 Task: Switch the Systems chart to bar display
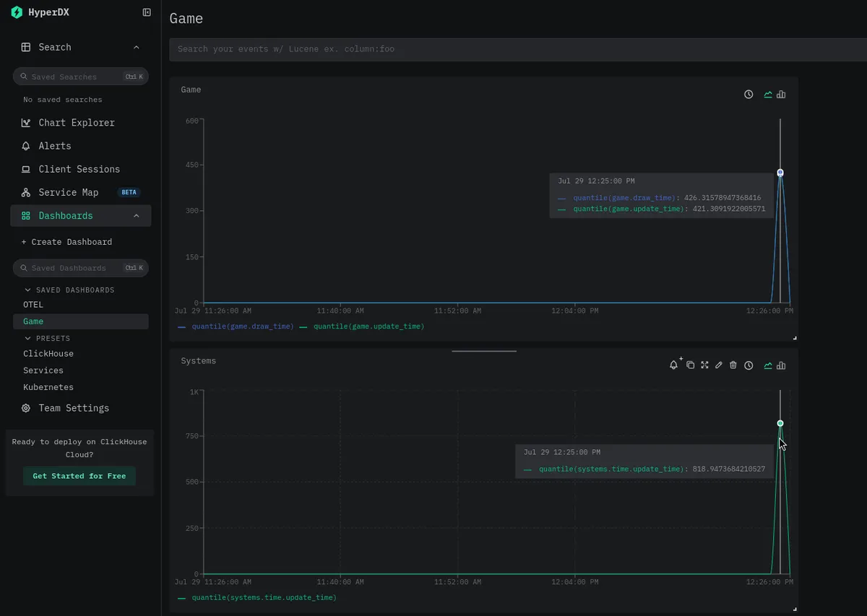pyautogui.click(x=781, y=365)
